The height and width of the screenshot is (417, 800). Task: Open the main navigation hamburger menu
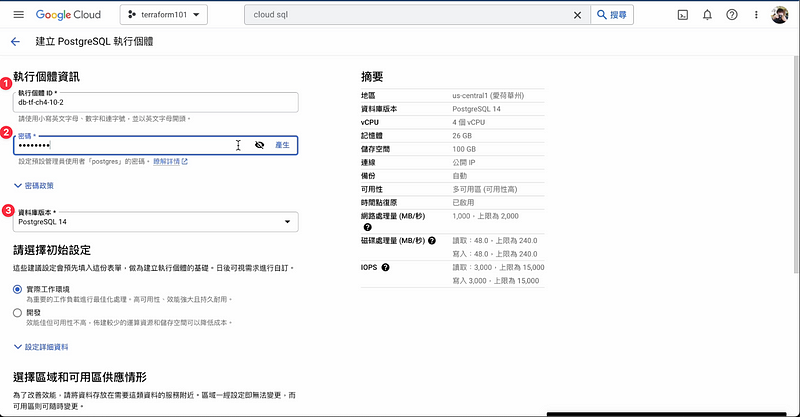(x=19, y=15)
